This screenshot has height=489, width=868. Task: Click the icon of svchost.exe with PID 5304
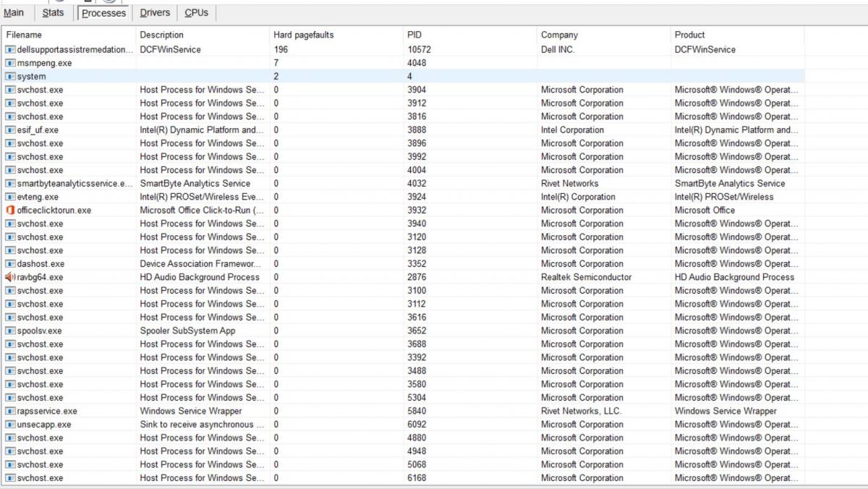(x=11, y=398)
